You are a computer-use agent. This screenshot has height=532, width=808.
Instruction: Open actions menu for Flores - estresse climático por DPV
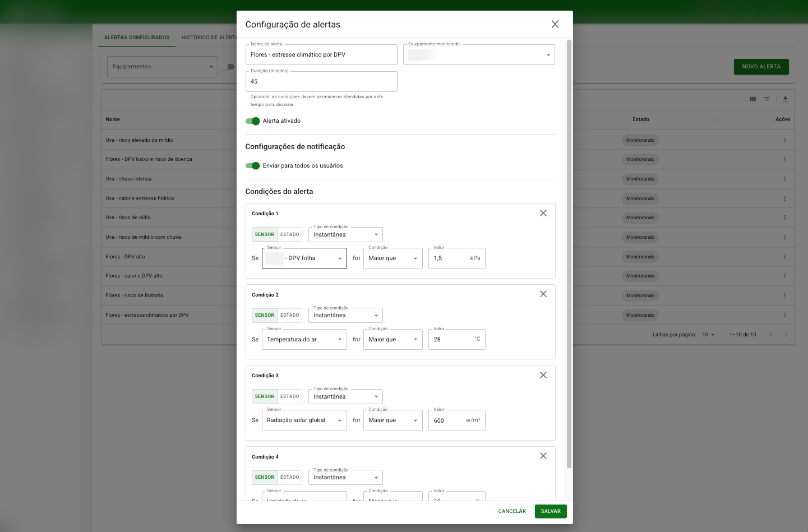coord(784,315)
